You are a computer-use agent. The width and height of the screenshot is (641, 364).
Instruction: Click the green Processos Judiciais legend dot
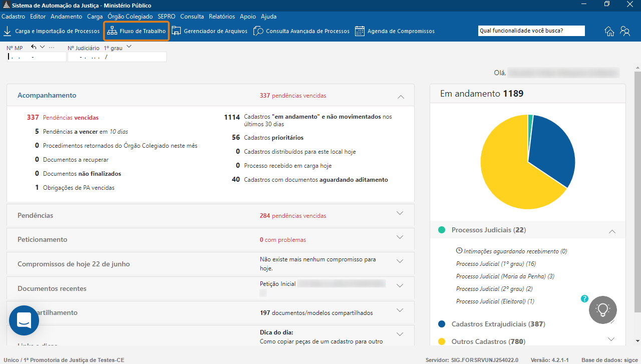tap(442, 230)
